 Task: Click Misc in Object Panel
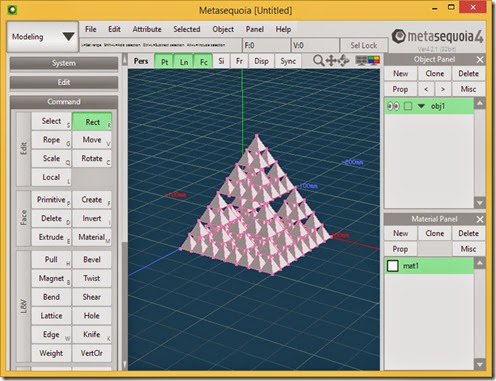[468, 89]
